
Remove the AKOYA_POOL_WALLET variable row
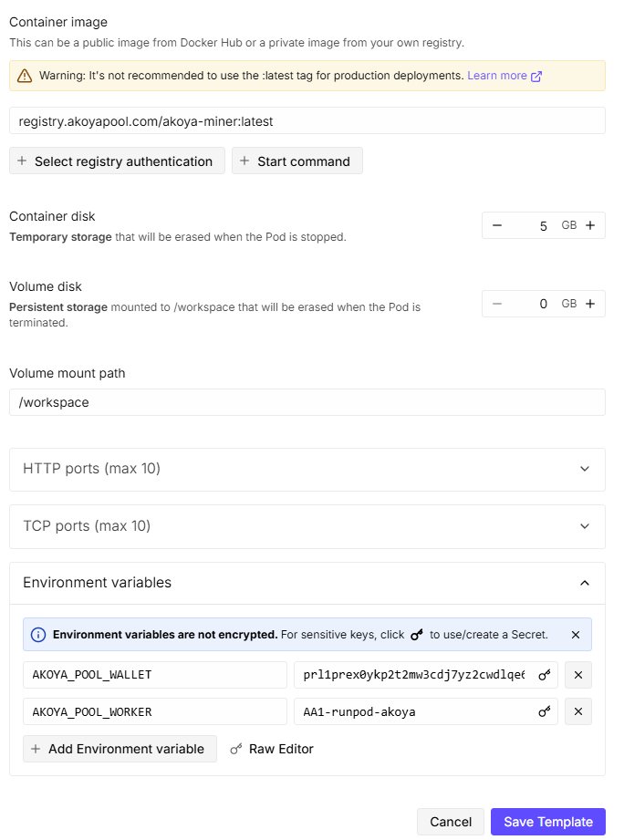click(578, 675)
